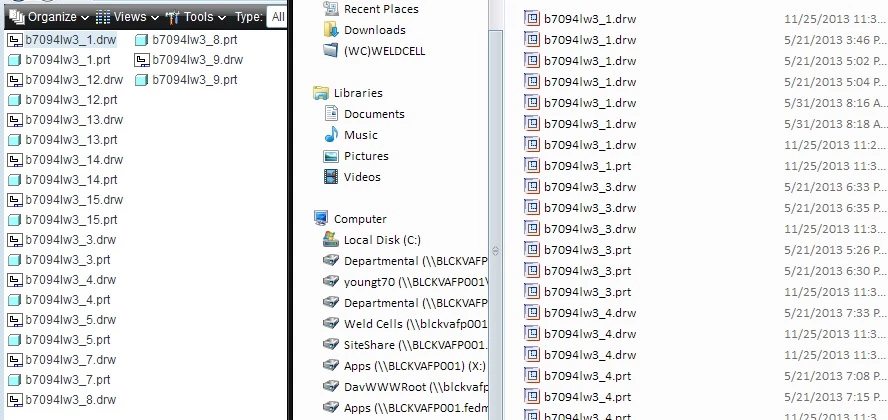Open the Type filter combo box
The image size is (888, 420).
(276, 17)
